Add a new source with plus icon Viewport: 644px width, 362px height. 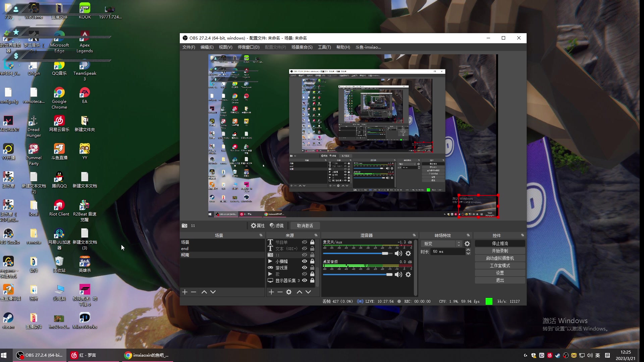click(x=271, y=292)
